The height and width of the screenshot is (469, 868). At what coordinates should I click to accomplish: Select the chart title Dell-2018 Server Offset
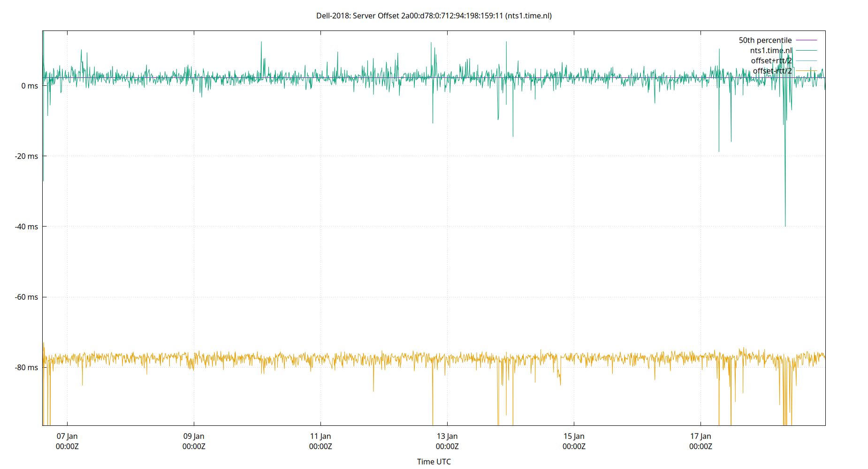(x=434, y=15)
